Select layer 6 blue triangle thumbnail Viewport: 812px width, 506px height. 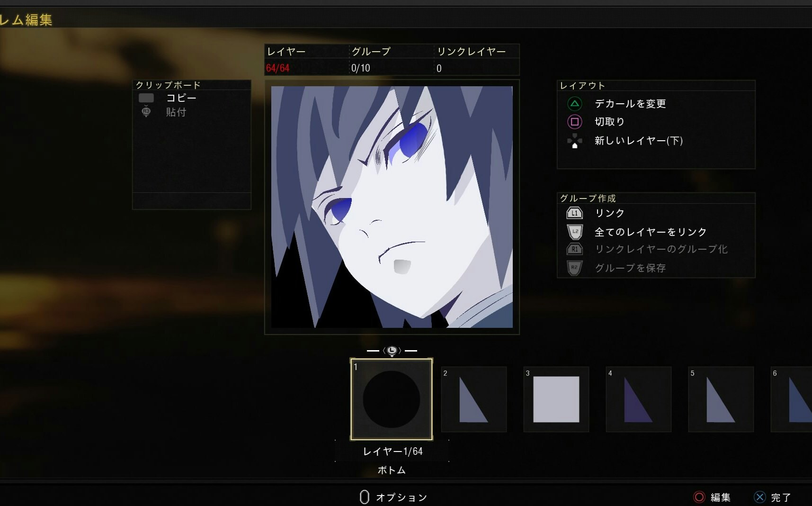click(x=792, y=399)
